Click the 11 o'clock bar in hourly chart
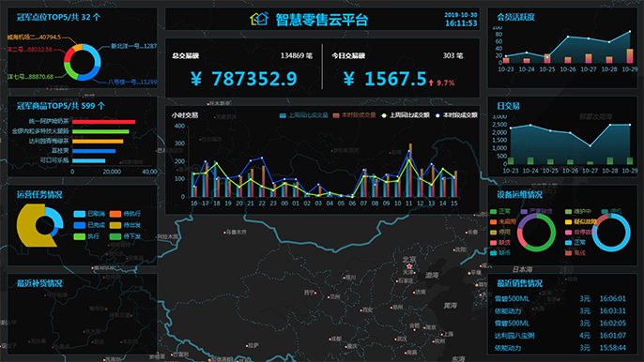644x362 pixels. coord(409,170)
